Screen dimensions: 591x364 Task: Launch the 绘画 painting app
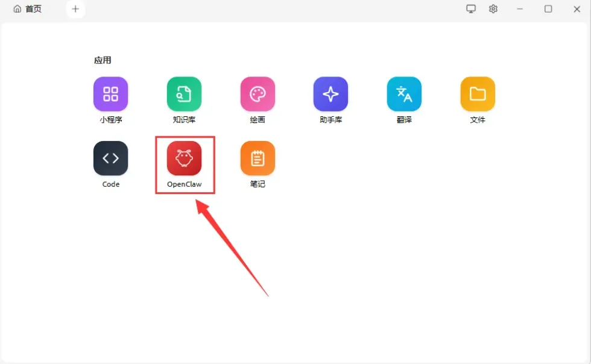[x=258, y=94]
